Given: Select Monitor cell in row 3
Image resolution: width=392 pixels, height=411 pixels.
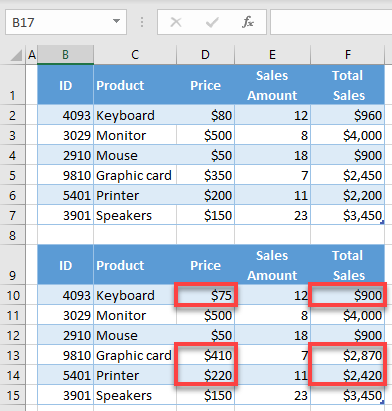Looking at the screenshot, I should [135, 135].
